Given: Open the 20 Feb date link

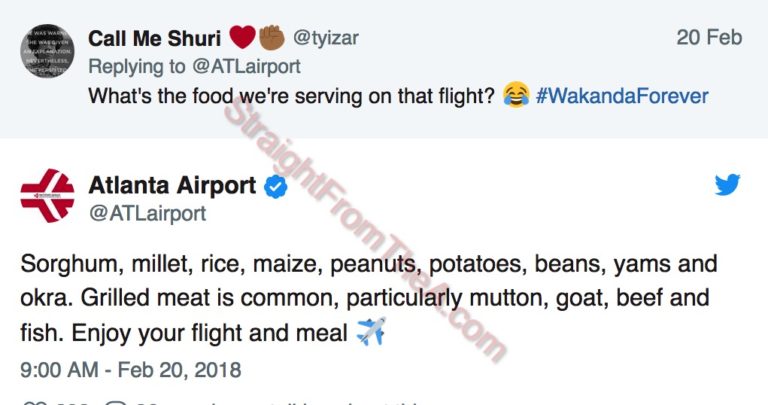Looking at the screenshot, I should click(x=709, y=38).
